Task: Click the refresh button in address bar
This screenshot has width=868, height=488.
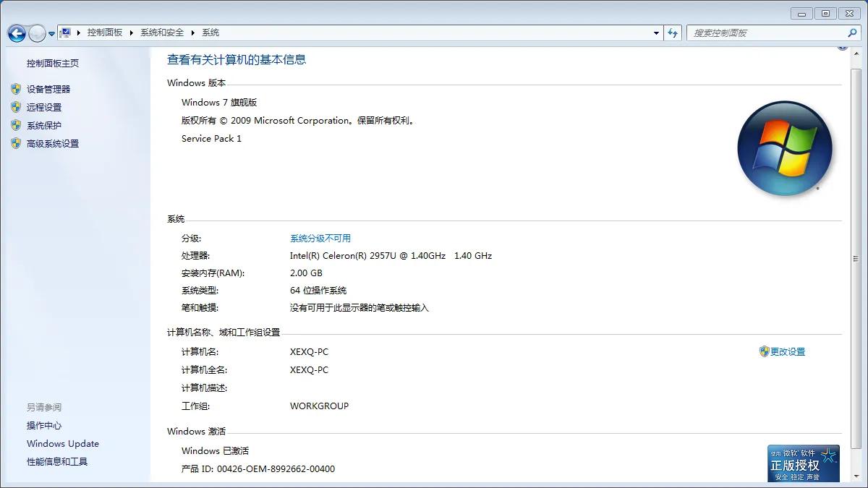Action: coord(673,32)
